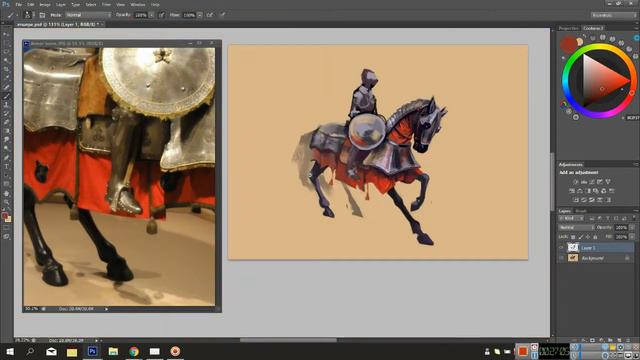Select the Crop tool
640x360 pixels.
point(6,69)
